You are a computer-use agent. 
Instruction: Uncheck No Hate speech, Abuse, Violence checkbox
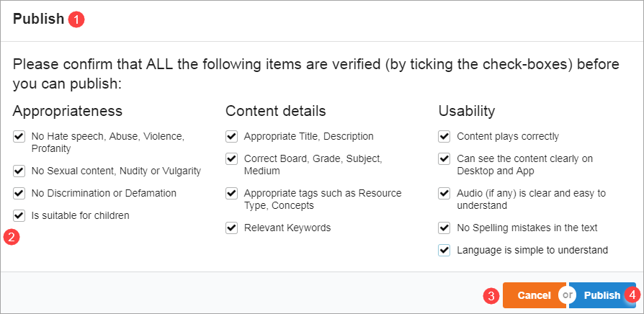click(x=19, y=136)
